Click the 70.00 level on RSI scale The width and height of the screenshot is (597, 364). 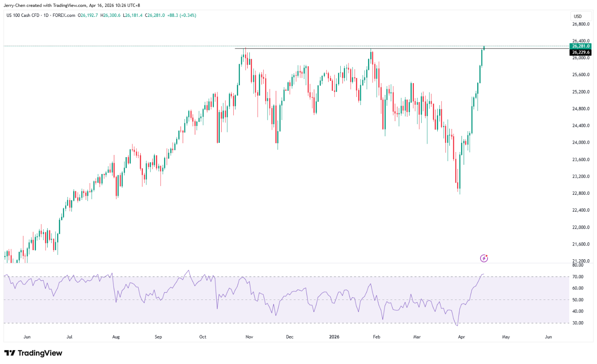point(577,277)
